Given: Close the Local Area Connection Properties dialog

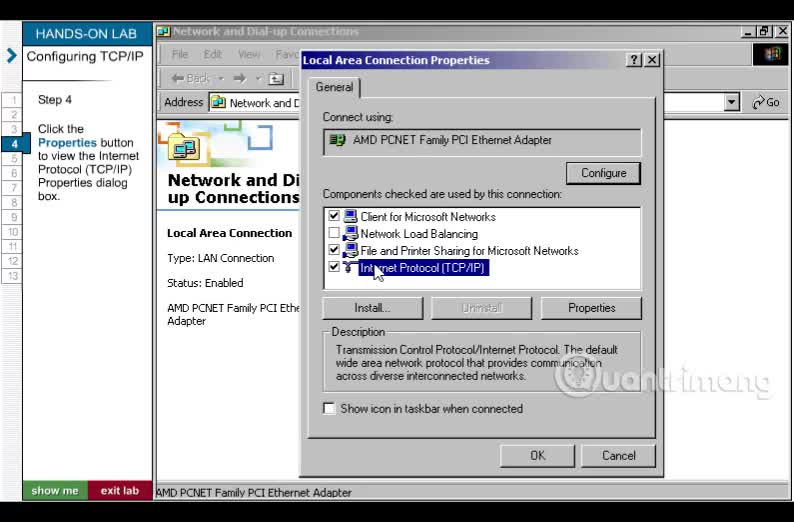Looking at the screenshot, I should point(652,60).
